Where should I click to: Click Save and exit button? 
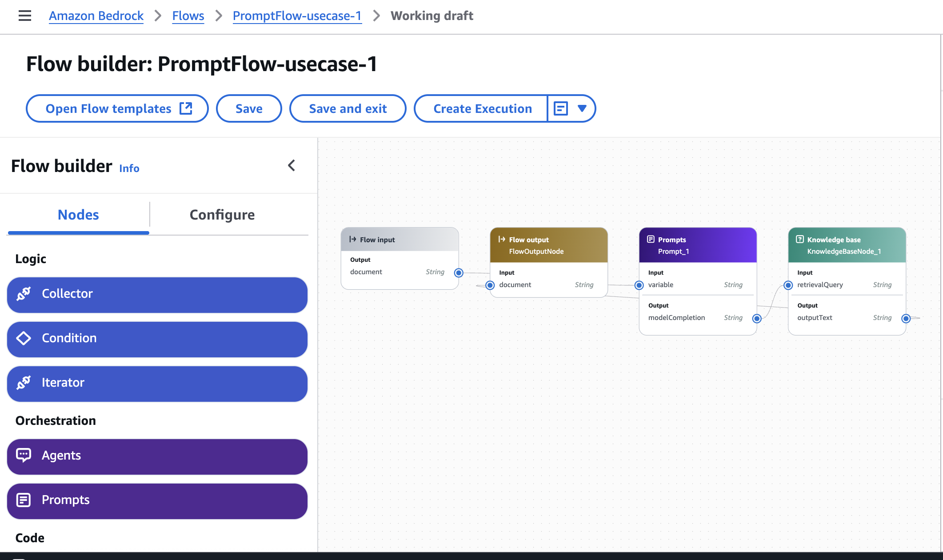tap(348, 108)
